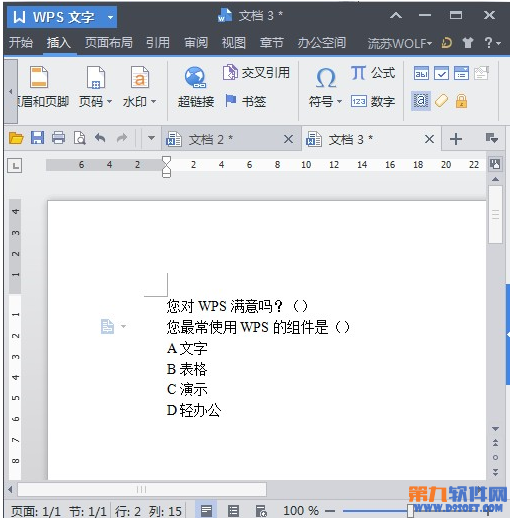Screen dimensions: 512x518
Task: Open the 流苏WOLF account dropdown
Action: click(x=400, y=43)
